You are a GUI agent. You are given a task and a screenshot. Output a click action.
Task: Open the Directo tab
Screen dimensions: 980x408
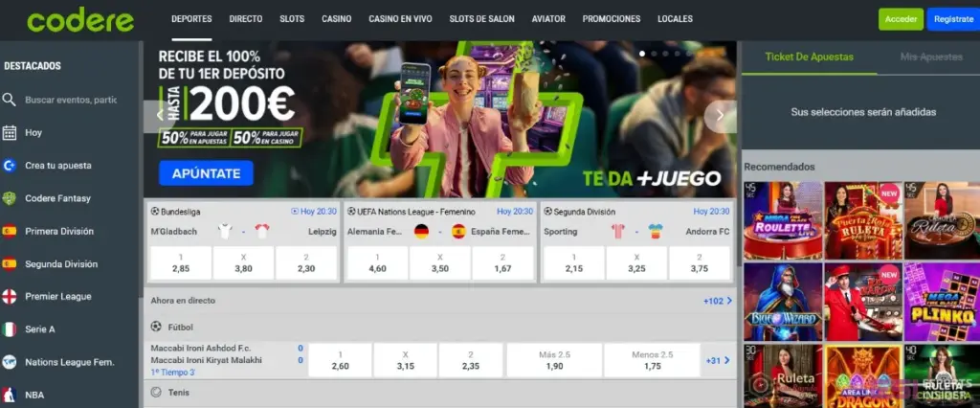(246, 19)
